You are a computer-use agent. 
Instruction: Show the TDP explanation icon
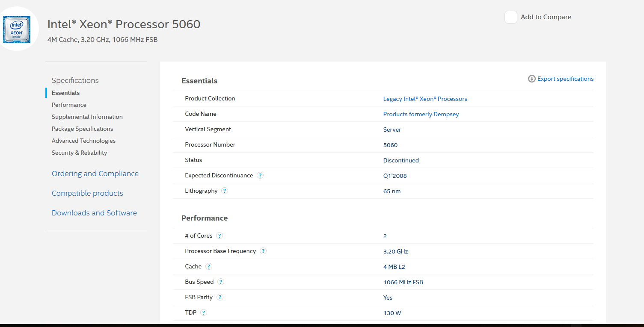coord(204,312)
